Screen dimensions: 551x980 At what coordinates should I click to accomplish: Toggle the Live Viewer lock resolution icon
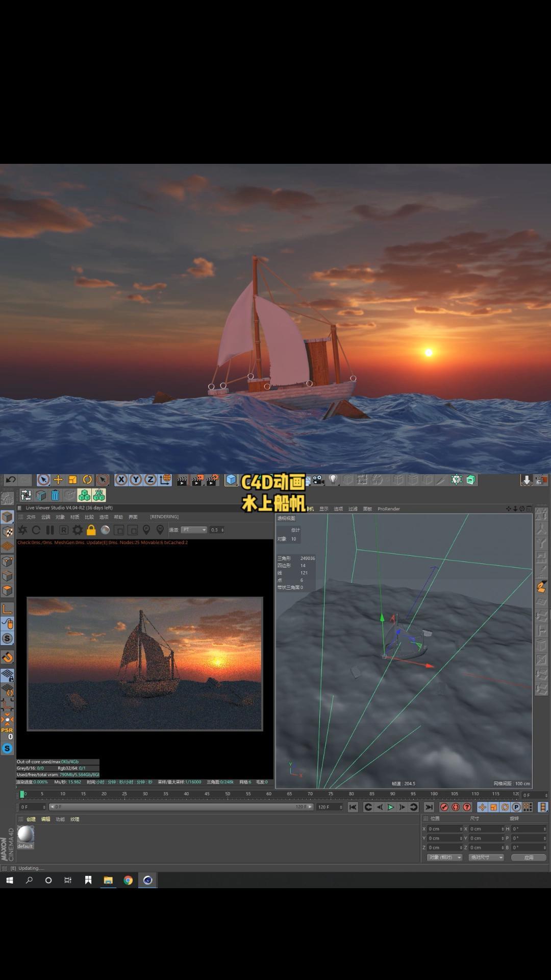pyautogui.click(x=91, y=530)
